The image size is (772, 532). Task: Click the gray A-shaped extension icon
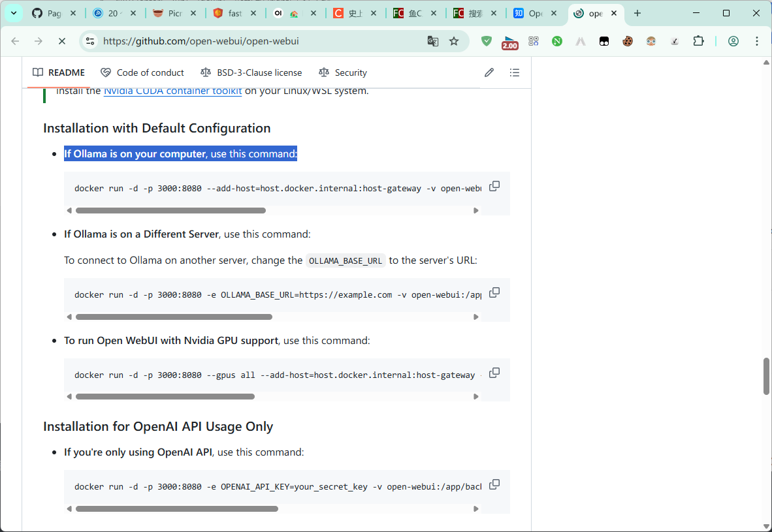coord(581,41)
